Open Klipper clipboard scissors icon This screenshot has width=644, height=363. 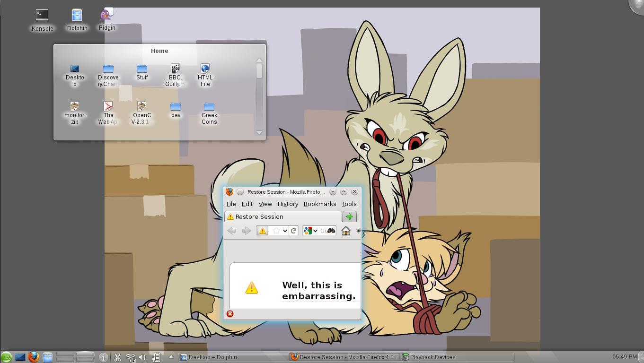coord(117,358)
